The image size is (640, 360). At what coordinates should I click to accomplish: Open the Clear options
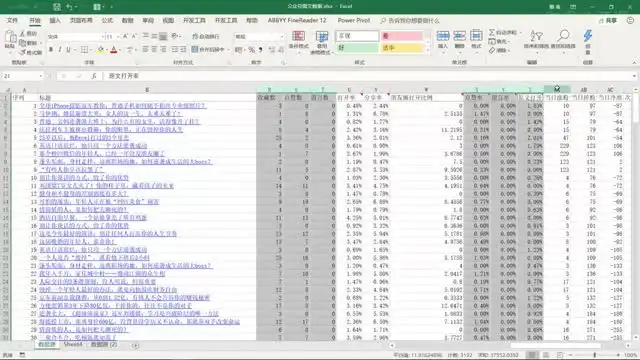click(498, 50)
